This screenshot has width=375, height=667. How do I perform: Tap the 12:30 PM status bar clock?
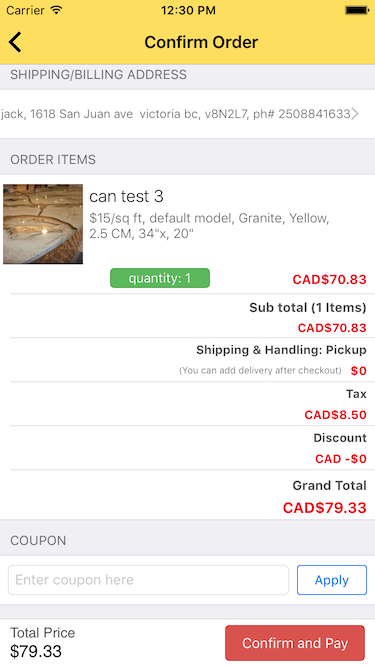188,10
